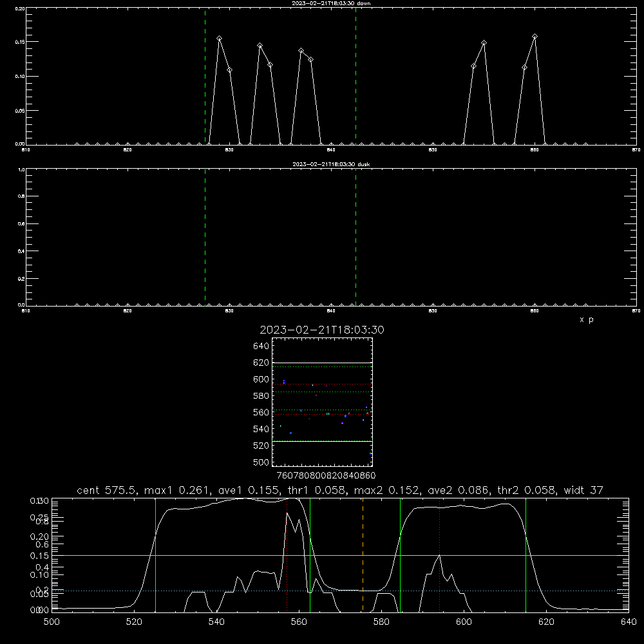Image resolution: width=644 pixels, height=644 pixels.
Task: Click 'cent 575.5' in the bottom plot title
Action: [107, 490]
